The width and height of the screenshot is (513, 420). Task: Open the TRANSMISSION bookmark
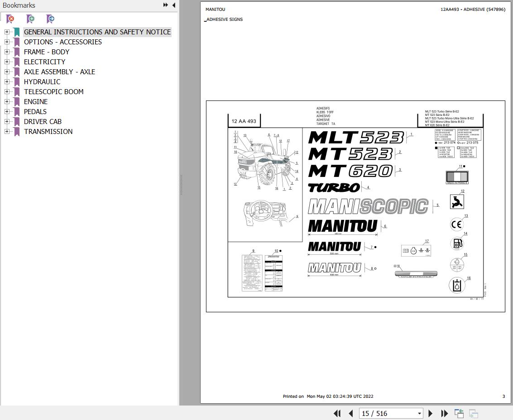48,132
